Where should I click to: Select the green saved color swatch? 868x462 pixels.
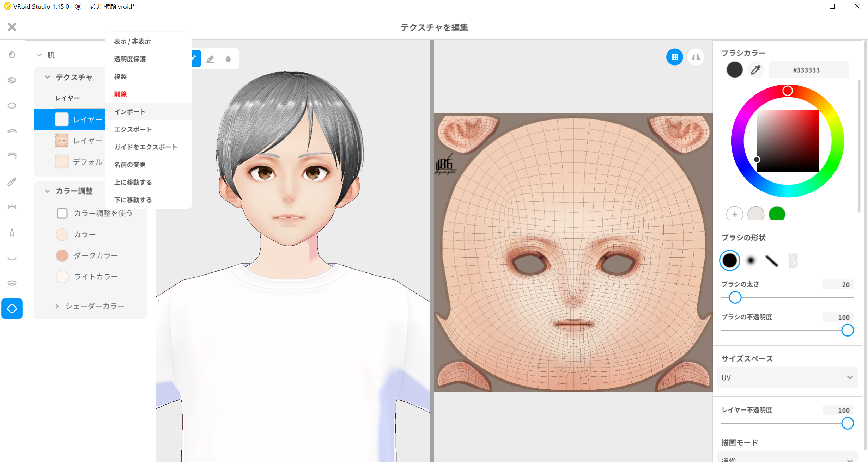click(777, 214)
